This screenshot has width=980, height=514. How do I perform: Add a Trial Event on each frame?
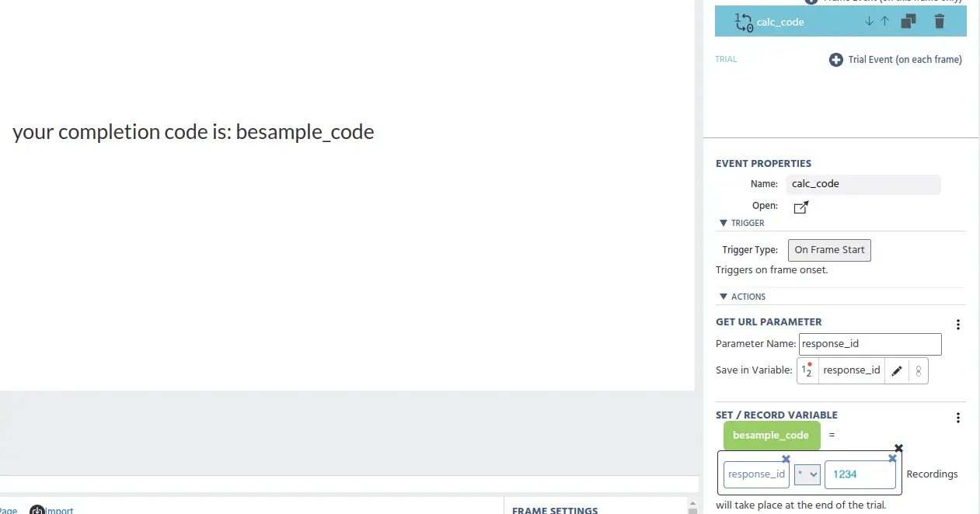895,60
